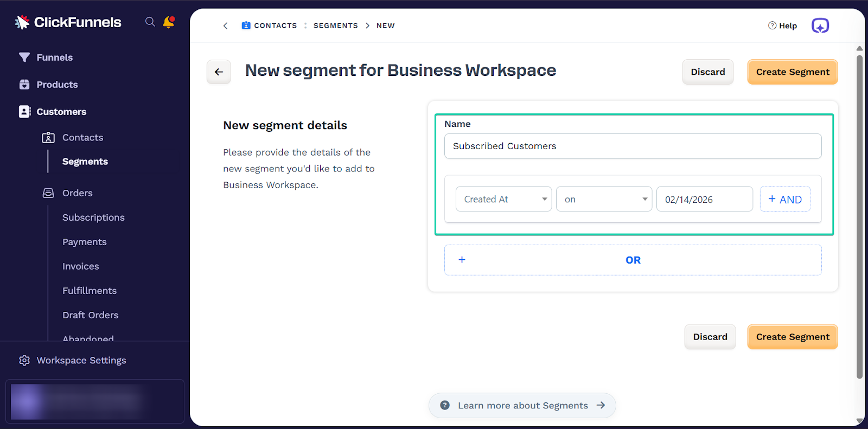Click the date field showing 02/14/2026
Viewport: 868px width, 429px height.
click(x=704, y=199)
